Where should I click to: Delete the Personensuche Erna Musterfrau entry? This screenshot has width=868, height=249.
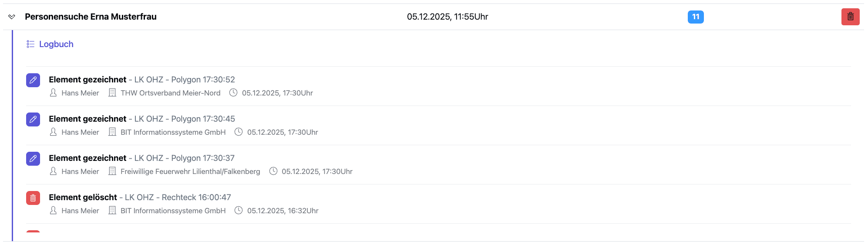850,17
